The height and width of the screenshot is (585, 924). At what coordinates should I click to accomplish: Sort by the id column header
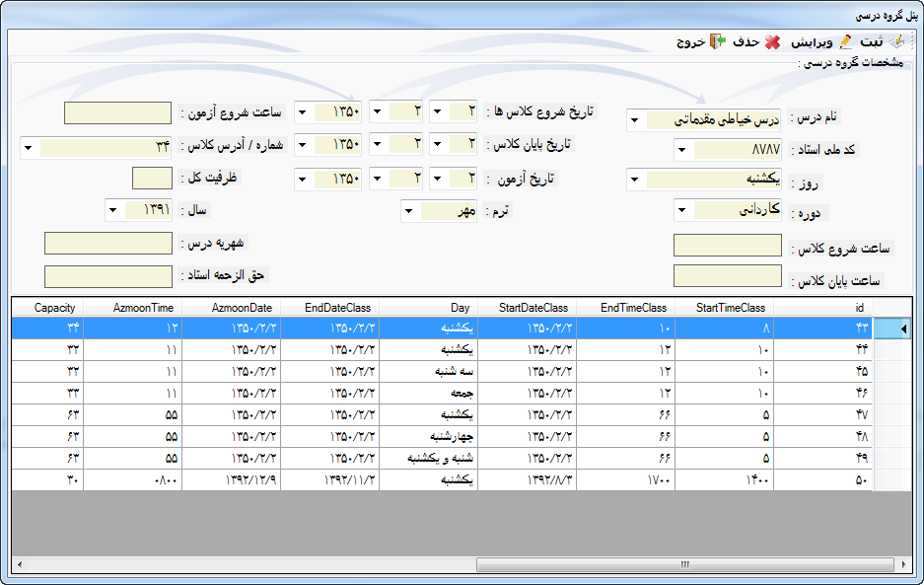[x=822, y=307]
